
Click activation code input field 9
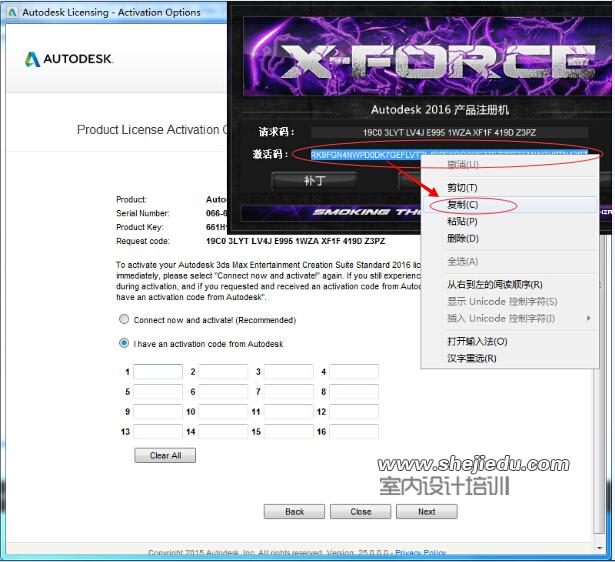[158, 411]
